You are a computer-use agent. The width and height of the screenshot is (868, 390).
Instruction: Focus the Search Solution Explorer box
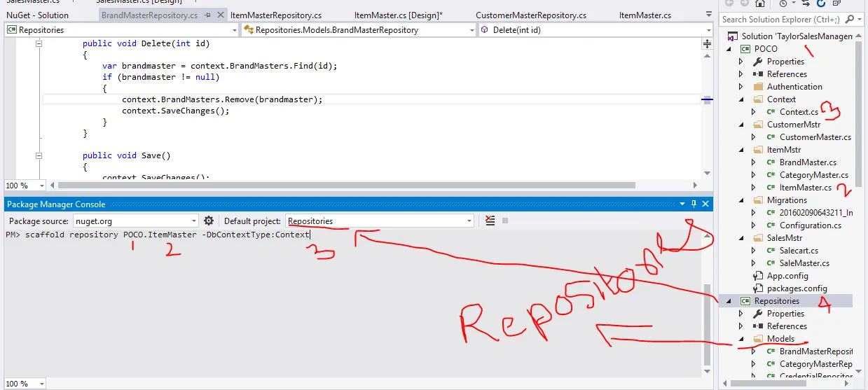coord(782,20)
